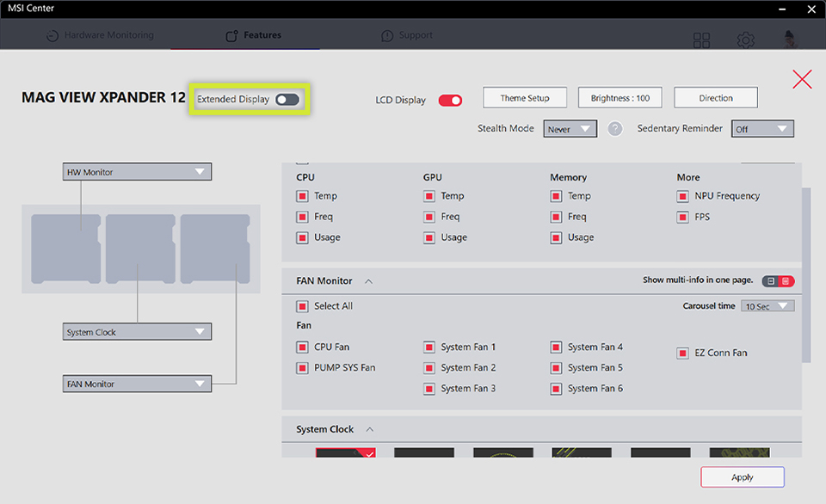
Task: Uncheck CPU Temp checkbox
Action: click(x=302, y=196)
